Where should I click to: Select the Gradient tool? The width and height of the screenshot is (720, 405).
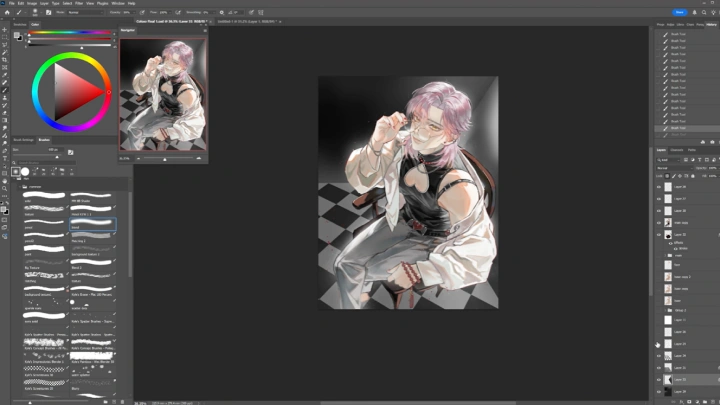[5, 120]
